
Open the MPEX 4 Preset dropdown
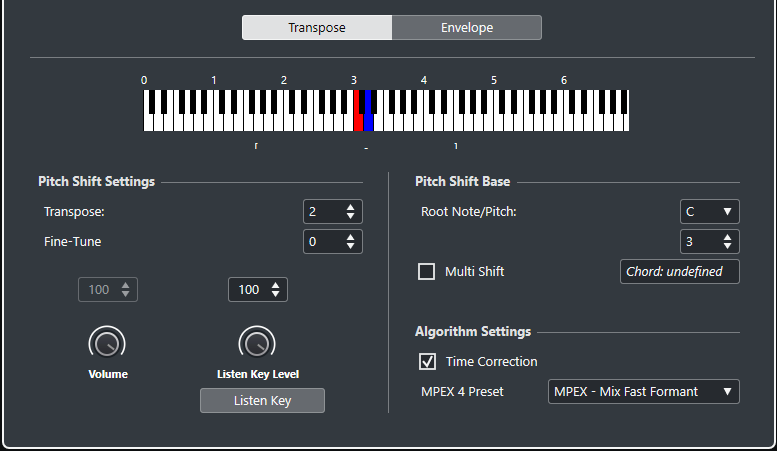[x=644, y=392]
